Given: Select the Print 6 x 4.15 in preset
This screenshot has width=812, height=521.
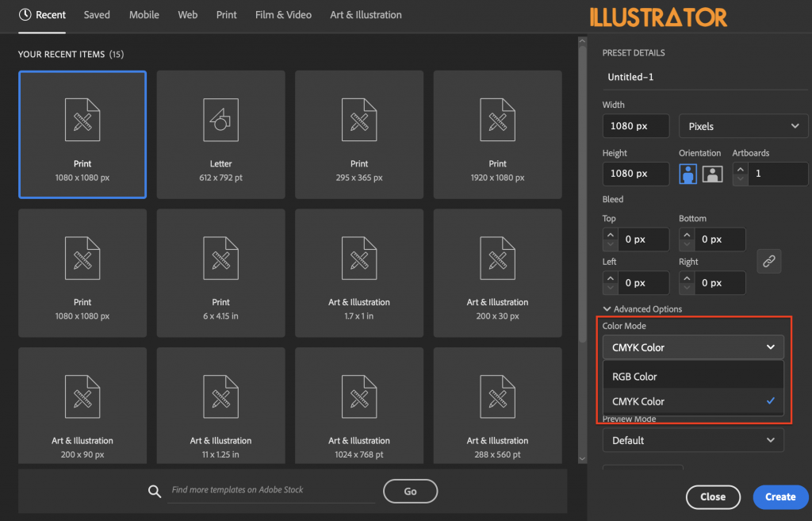Looking at the screenshot, I should [220, 273].
